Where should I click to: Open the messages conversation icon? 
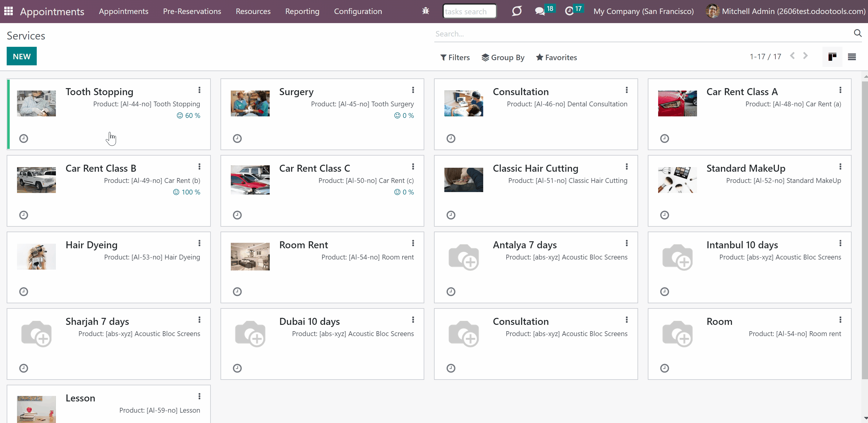tap(540, 11)
